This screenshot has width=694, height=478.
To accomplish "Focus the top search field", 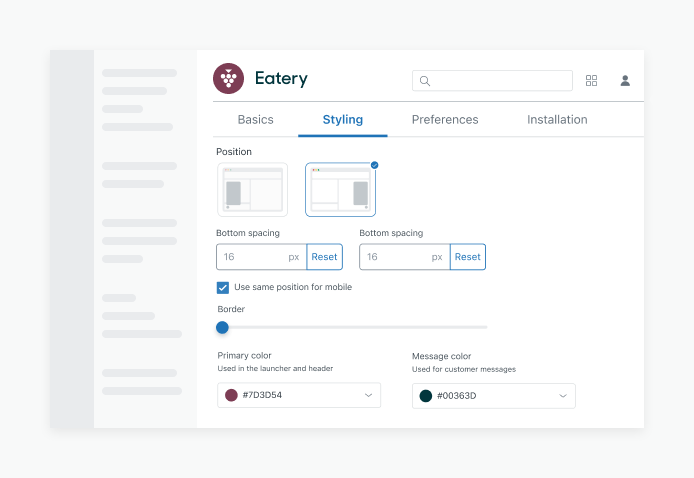I will (492, 81).
